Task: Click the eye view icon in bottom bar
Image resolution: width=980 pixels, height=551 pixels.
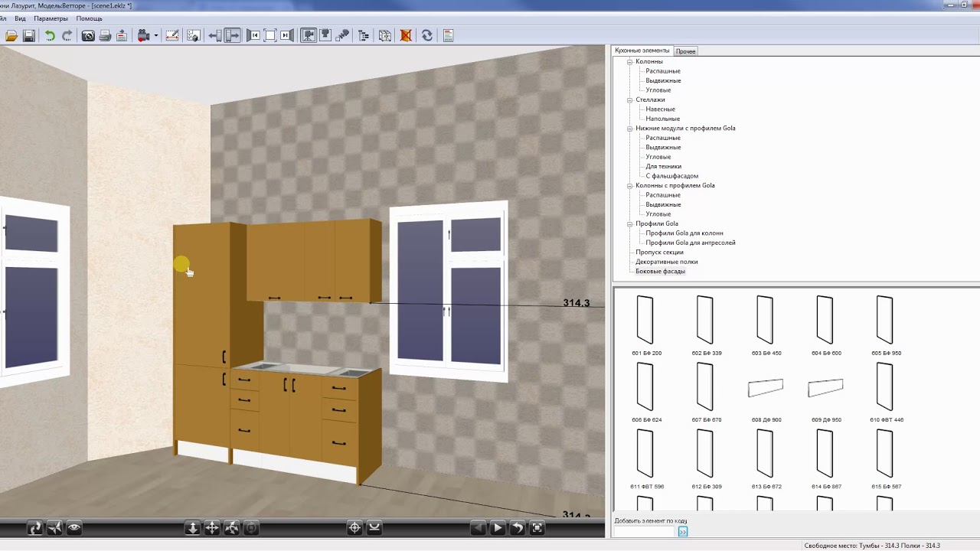Action: click(74, 527)
